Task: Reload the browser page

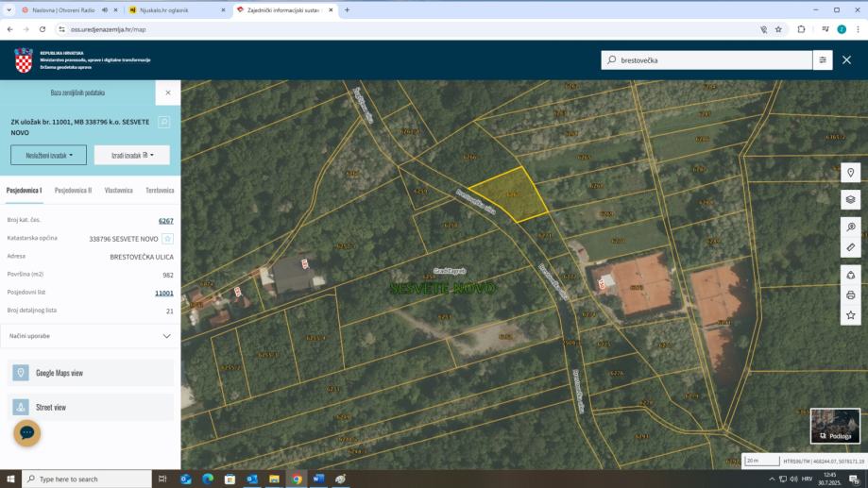Action: pos(43,29)
